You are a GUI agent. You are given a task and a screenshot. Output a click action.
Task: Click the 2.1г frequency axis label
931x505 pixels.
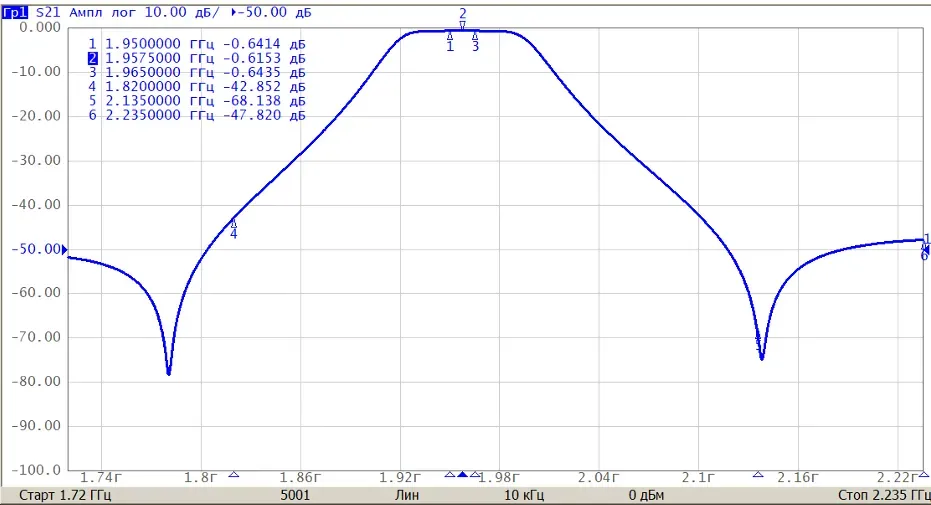click(698, 477)
